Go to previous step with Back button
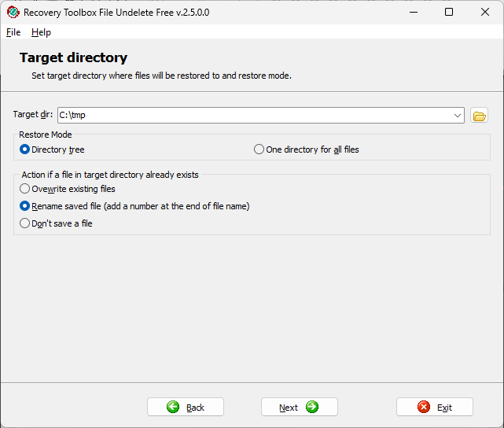Viewport: 504px width, 428px height. [x=186, y=407]
